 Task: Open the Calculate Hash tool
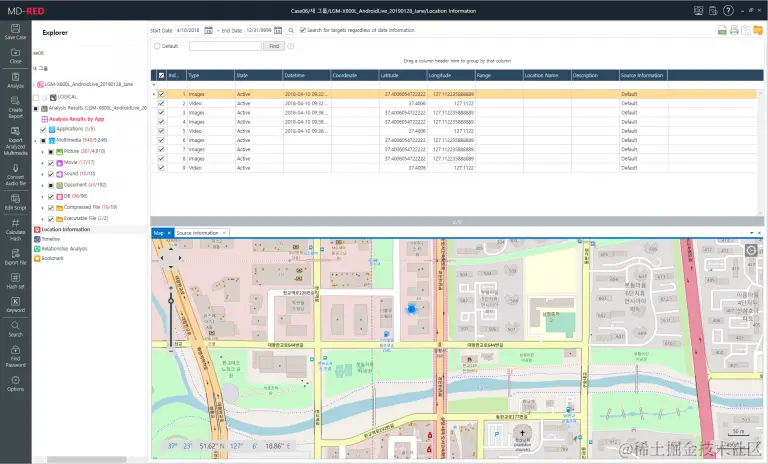pyautogui.click(x=15, y=229)
